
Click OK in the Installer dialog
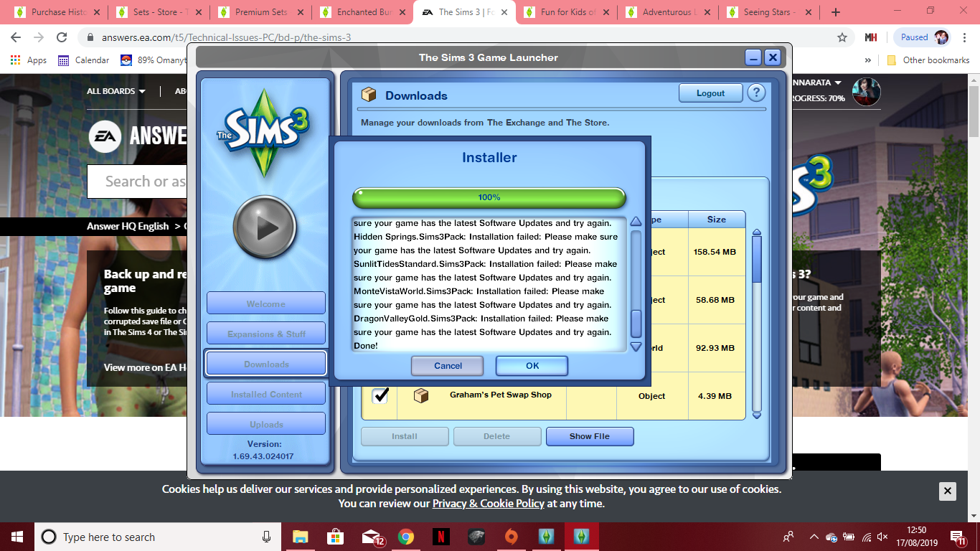click(x=532, y=365)
